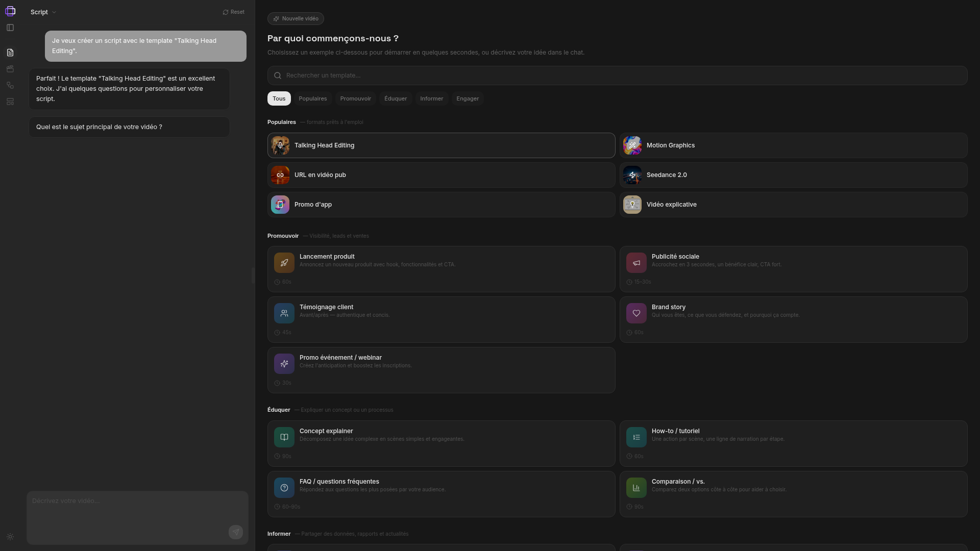Click Promo événement / webinar title
The width and height of the screenshot is (980, 551).
340,358
